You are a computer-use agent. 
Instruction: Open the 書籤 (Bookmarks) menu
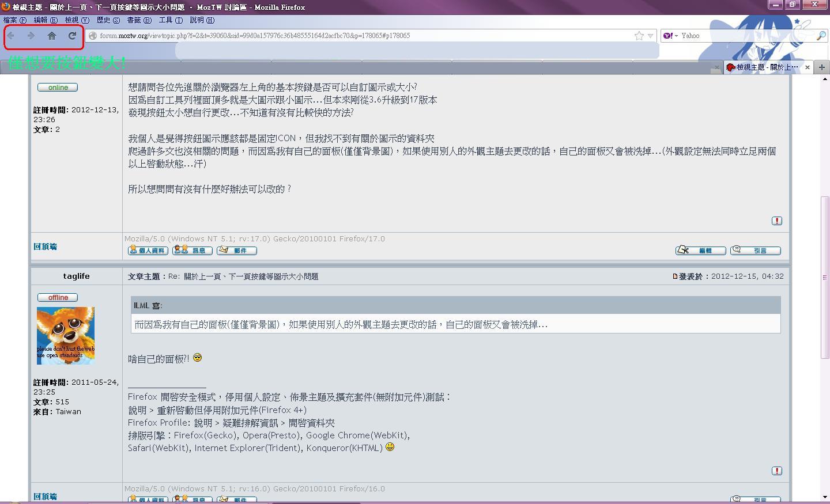click(x=139, y=20)
